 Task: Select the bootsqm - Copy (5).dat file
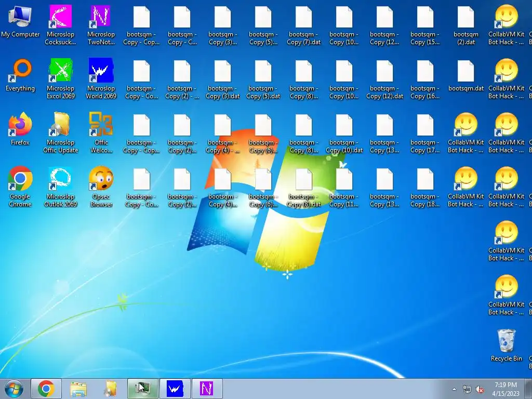(263, 79)
